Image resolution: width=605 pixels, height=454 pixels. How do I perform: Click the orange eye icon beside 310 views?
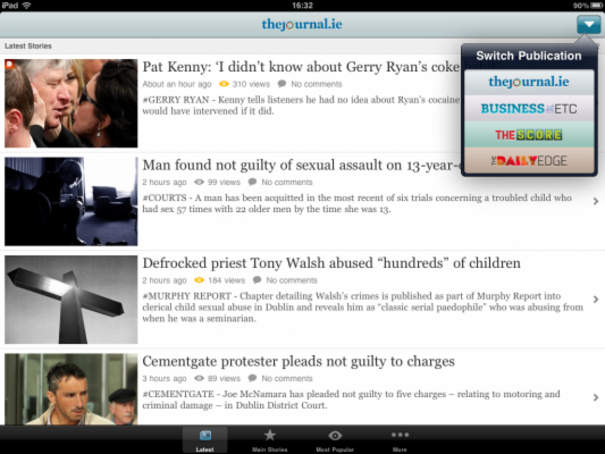pyautogui.click(x=224, y=84)
